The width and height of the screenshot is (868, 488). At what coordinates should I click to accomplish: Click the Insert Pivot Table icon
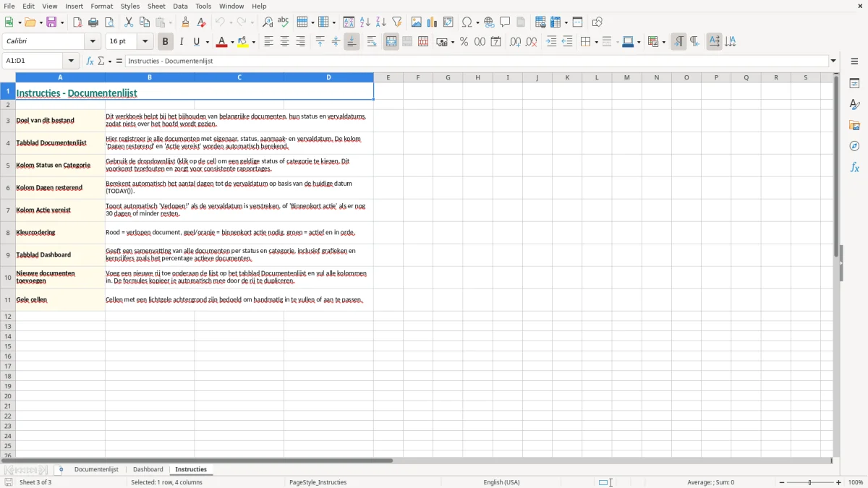[x=448, y=22]
